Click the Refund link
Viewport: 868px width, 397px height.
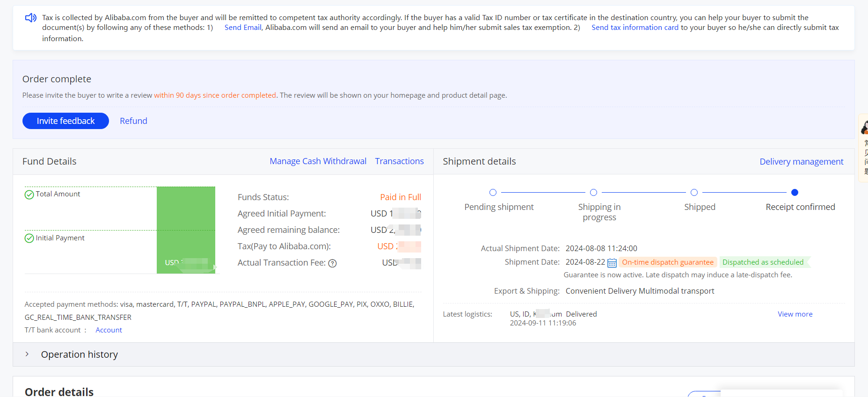133,121
